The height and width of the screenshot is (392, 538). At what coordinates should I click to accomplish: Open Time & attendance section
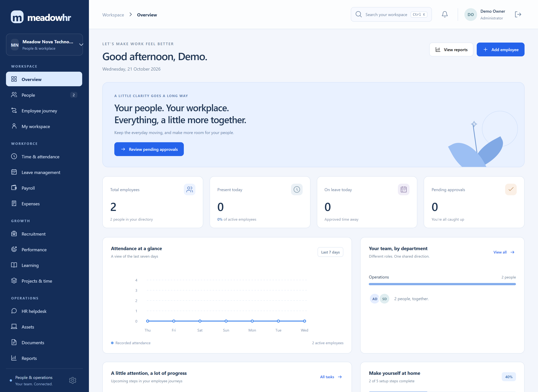coord(44,157)
